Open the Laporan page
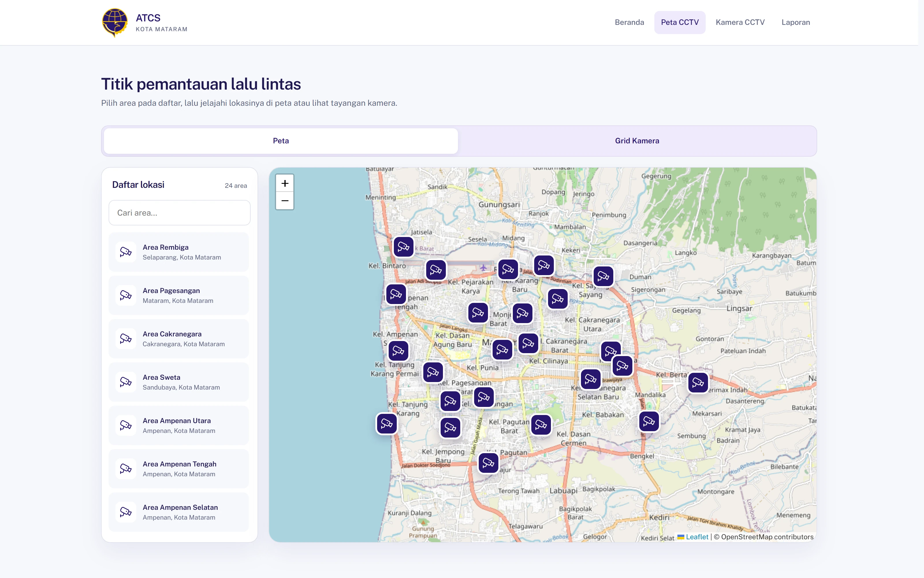 pos(796,22)
